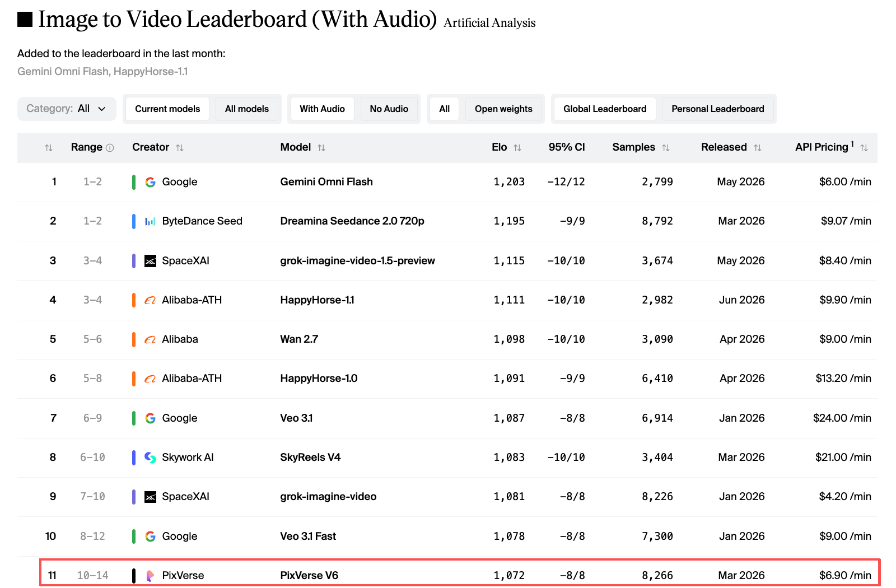Click the Range column header label

tap(86, 147)
